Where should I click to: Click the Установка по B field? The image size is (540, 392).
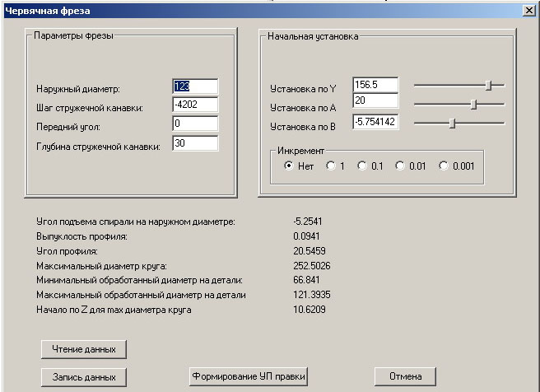click(x=375, y=122)
